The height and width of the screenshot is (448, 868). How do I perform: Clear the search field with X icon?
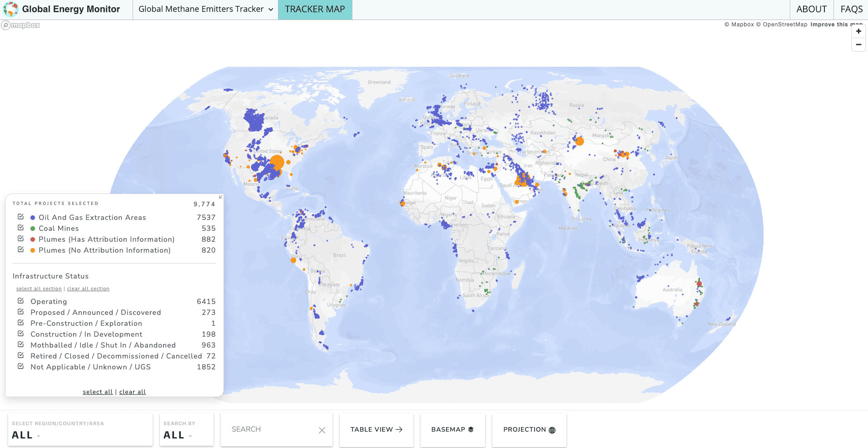tap(322, 430)
